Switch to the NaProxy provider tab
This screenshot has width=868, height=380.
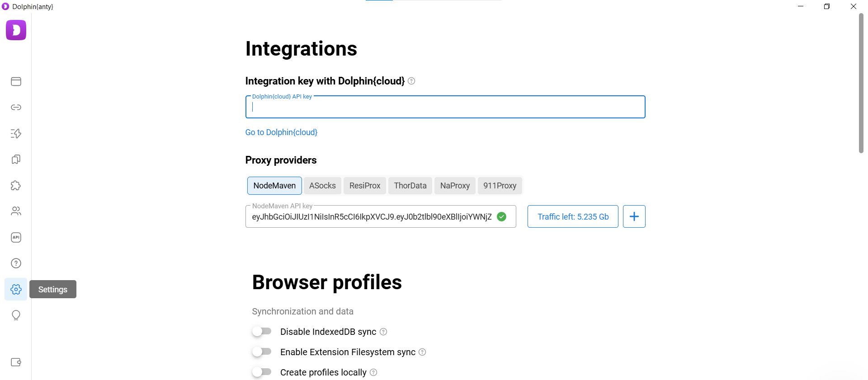click(455, 186)
